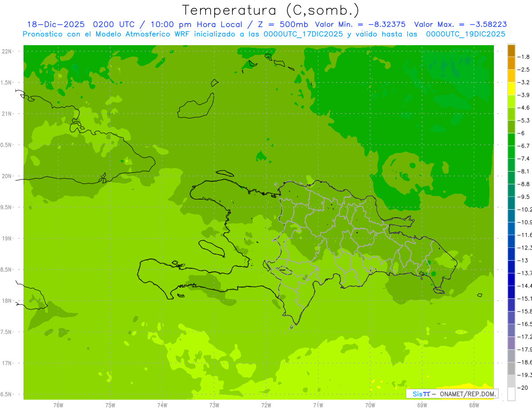The height and width of the screenshot is (411, 532).
Task: Pick the lime swatch between -3.9 and -4.6
Action: click(511, 102)
